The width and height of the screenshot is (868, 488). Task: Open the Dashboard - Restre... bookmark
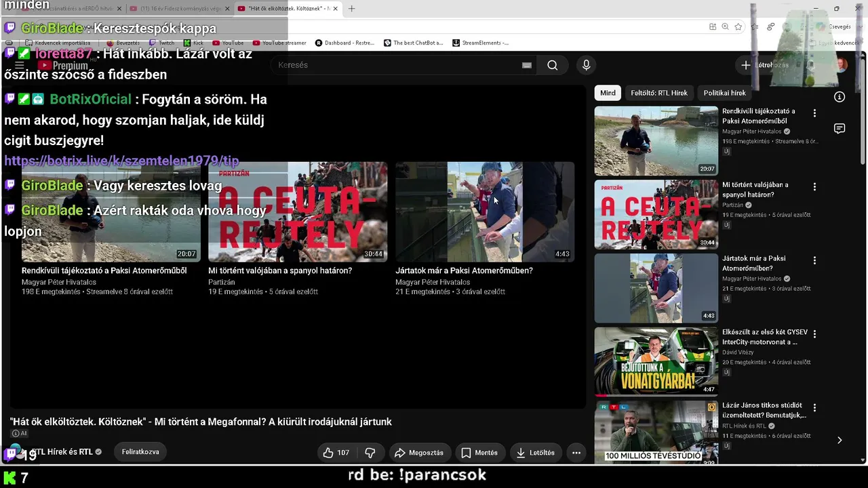pyautogui.click(x=344, y=43)
